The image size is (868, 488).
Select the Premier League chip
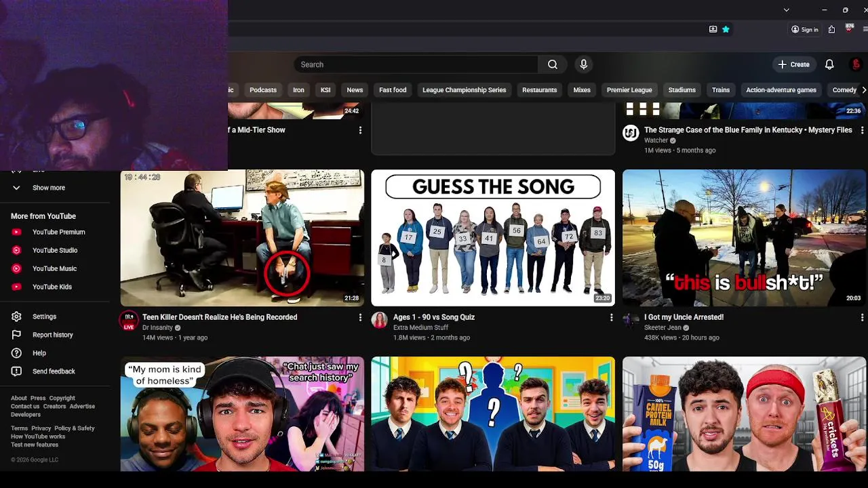point(629,89)
